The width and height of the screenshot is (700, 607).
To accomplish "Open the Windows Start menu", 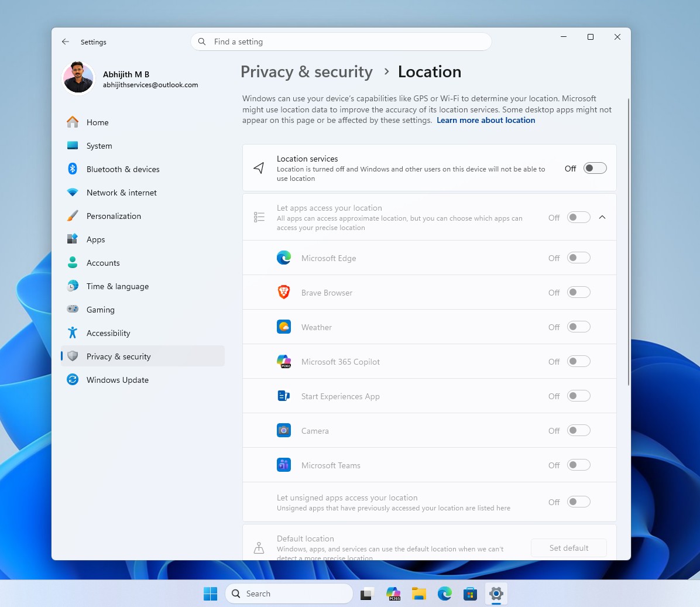I will [210, 594].
